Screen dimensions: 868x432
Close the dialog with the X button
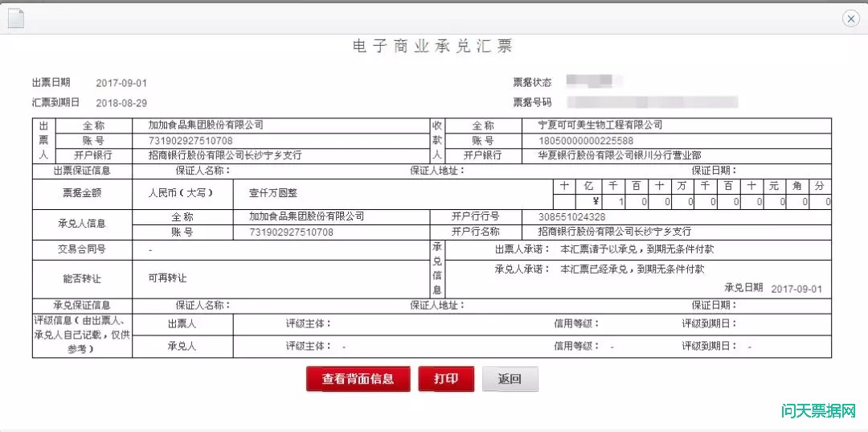pos(851,19)
